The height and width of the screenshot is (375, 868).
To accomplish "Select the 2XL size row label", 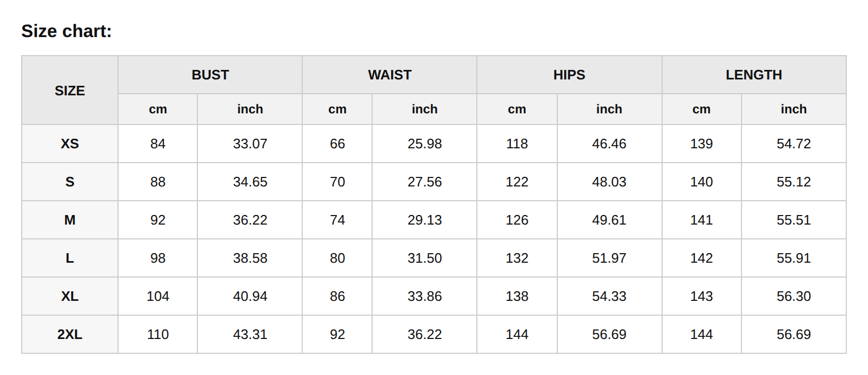I will pyautogui.click(x=70, y=334).
